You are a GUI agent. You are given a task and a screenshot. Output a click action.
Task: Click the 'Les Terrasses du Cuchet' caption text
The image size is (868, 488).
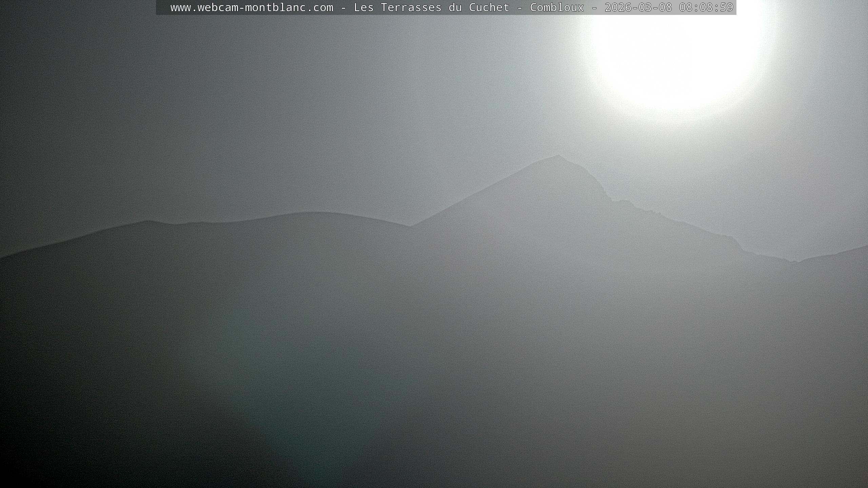[431, 7]
